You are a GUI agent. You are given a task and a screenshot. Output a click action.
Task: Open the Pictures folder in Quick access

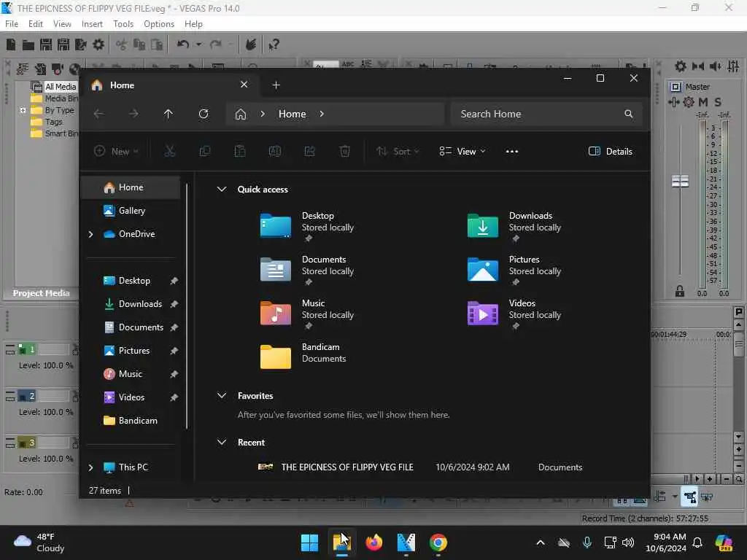[x=514, y=270]
